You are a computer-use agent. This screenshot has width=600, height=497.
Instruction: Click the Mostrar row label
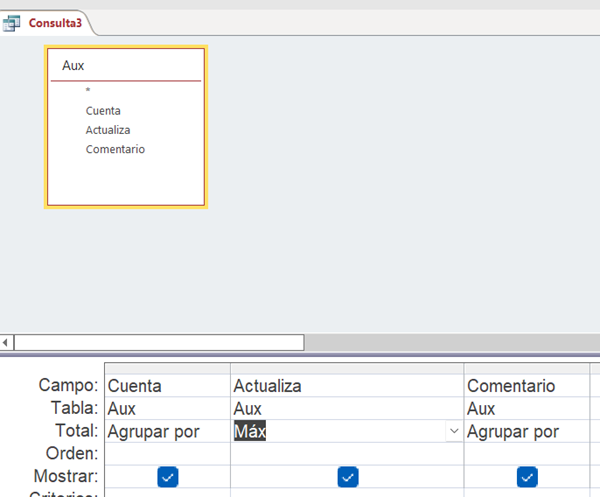[x=66, y=476]
